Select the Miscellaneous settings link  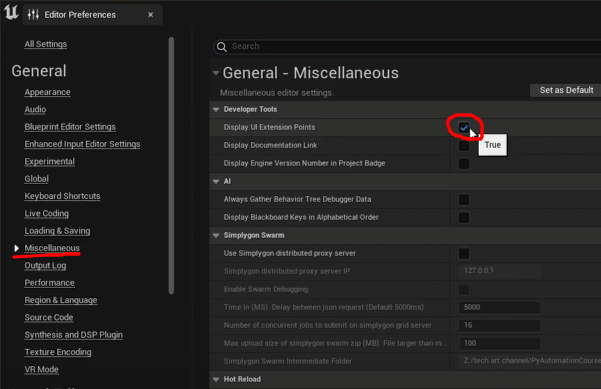coord(52,248)
